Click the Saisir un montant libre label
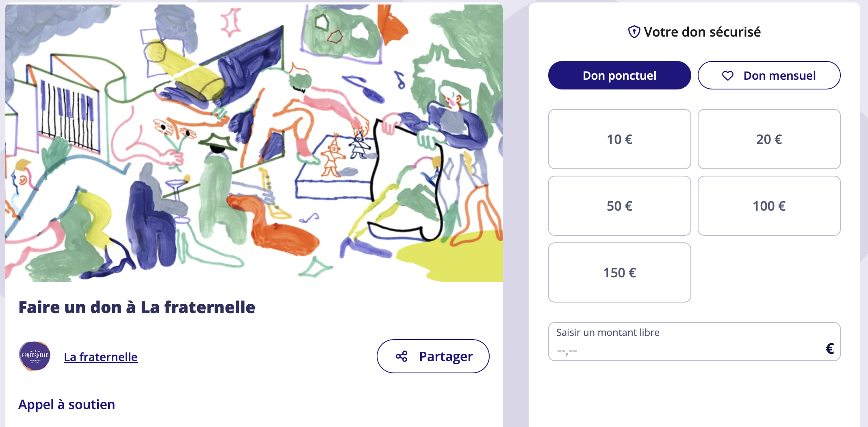868x427 pixels. click(608, 333)
